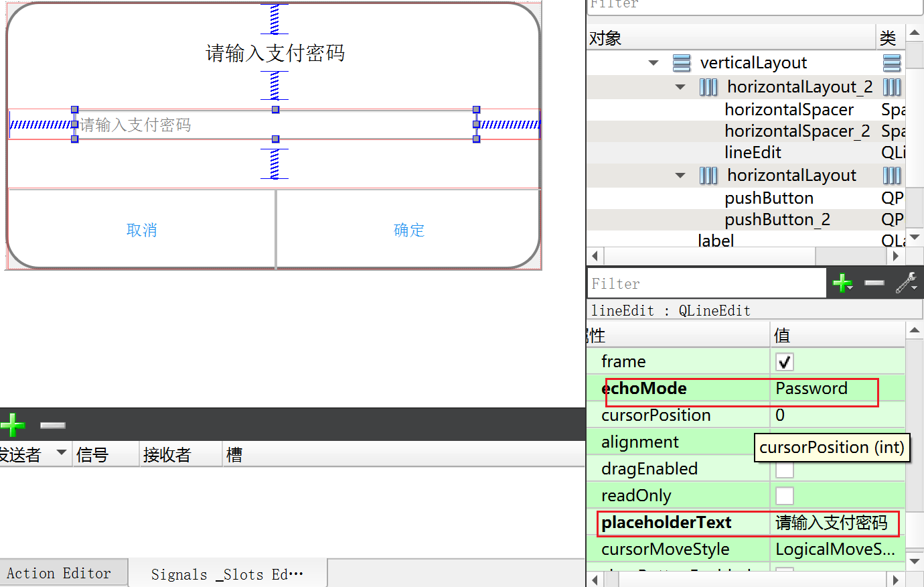Click the minus icon beside the property filter

[x=874, y=283]
